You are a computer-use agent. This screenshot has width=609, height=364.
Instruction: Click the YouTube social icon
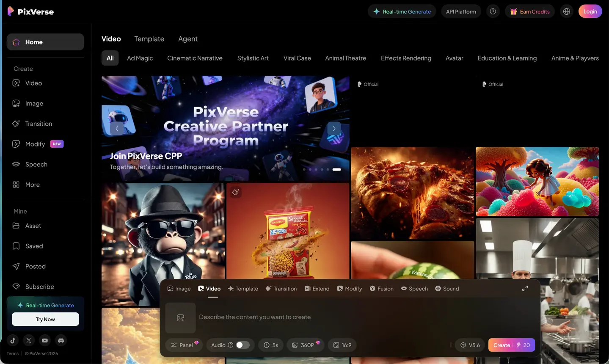(x=45, y=340)
